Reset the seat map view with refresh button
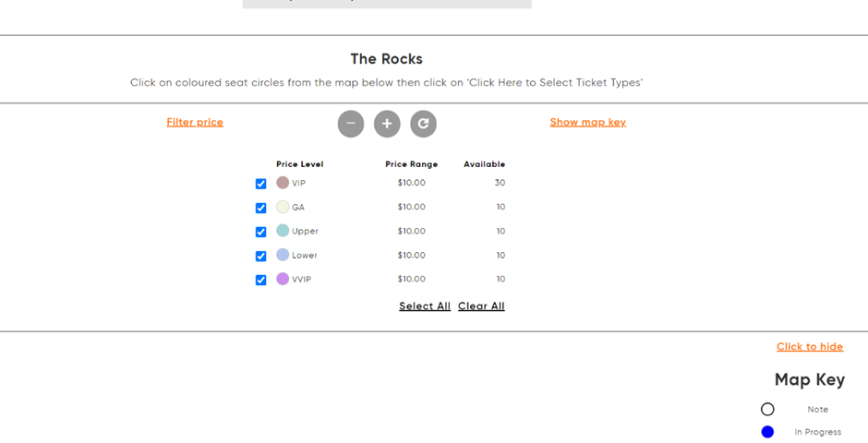 [424, 124]
